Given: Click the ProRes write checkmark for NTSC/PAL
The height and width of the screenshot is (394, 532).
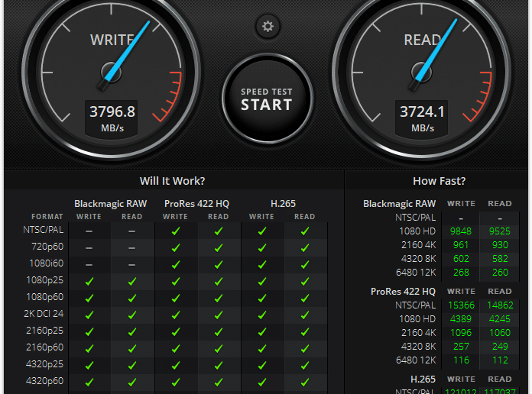Looking at the screenshot, I should [176, 231].
